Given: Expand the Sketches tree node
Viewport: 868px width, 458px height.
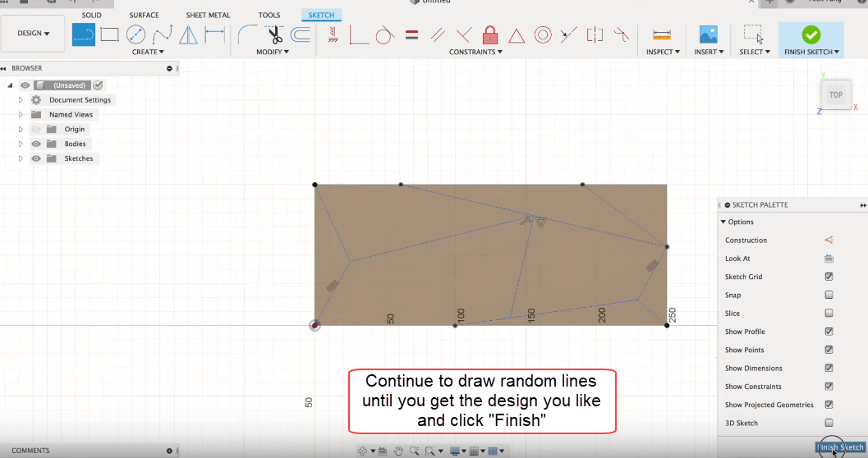Looking at the screenshot, I should pos(21,158).
